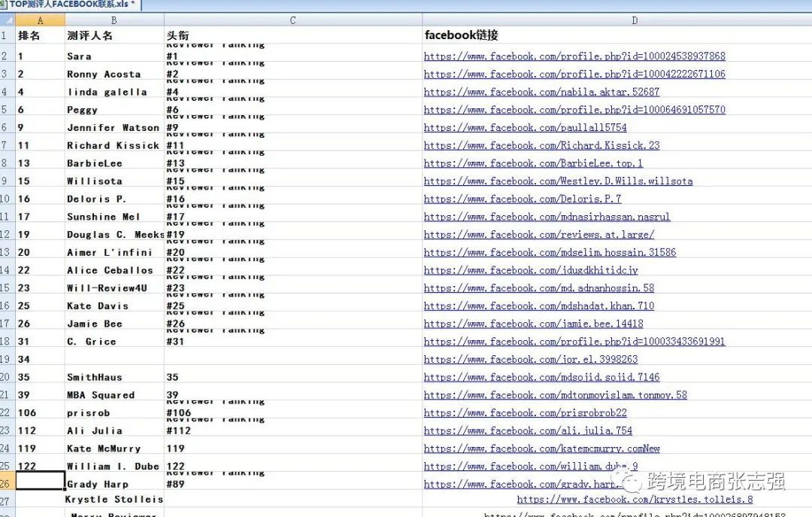
Task: Select column A header
Action: (x=40, y=20)
